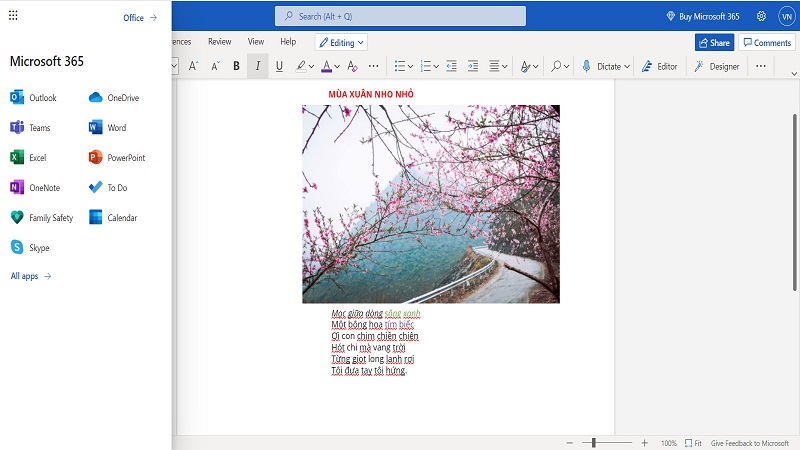Decrease font size with shrink font icon

click(215, 66)
